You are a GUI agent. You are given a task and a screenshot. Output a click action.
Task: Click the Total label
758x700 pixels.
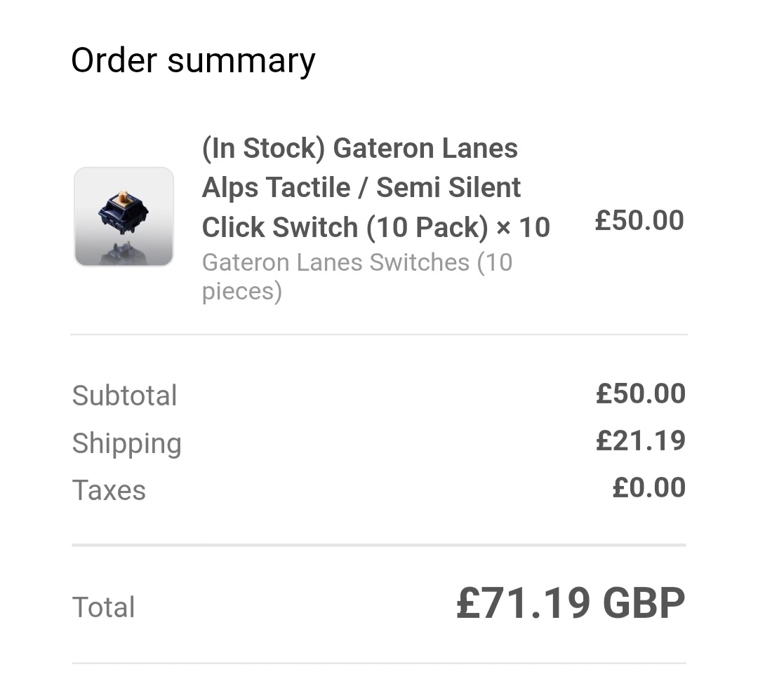[x=103, y=607]
